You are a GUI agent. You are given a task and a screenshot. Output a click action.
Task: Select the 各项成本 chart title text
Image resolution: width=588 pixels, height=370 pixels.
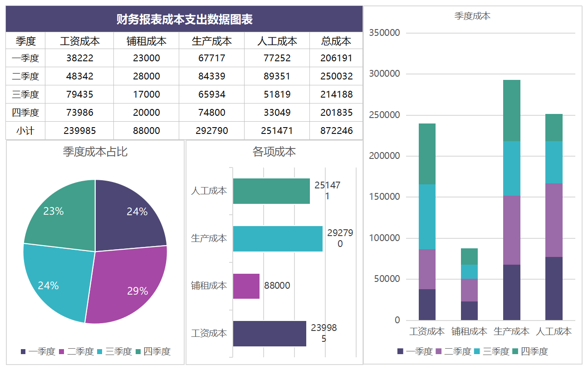coord(274,152)
